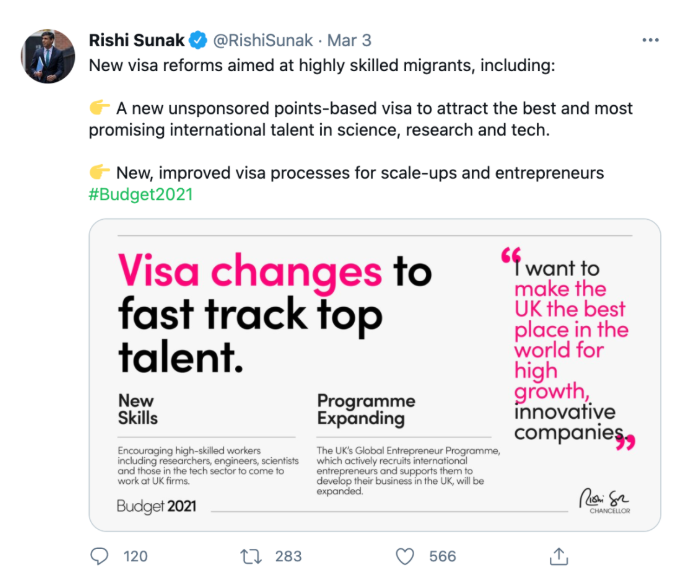This screenshot has height=581, width=690.
Task: Open the Visa changes infographic image
Action: point(375,374)
